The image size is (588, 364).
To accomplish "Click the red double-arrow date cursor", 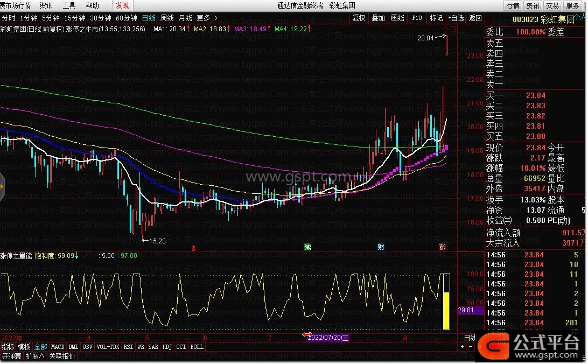I will [307, 334].
